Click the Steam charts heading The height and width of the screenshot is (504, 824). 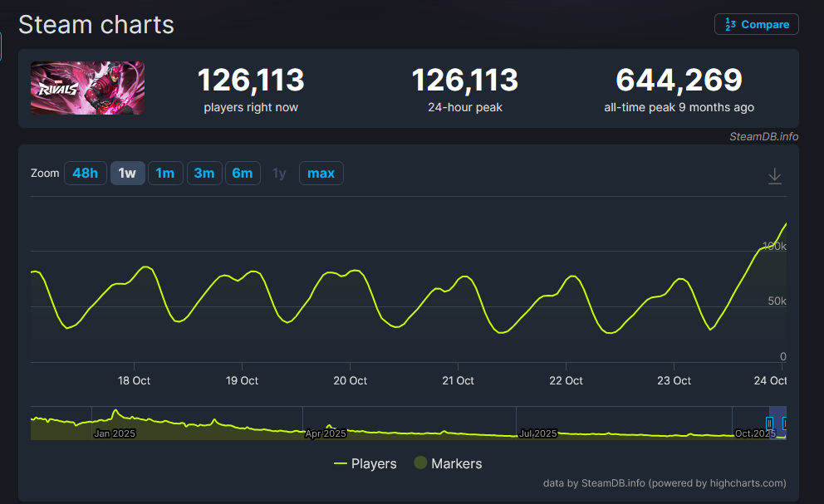(x=96, y=25)
